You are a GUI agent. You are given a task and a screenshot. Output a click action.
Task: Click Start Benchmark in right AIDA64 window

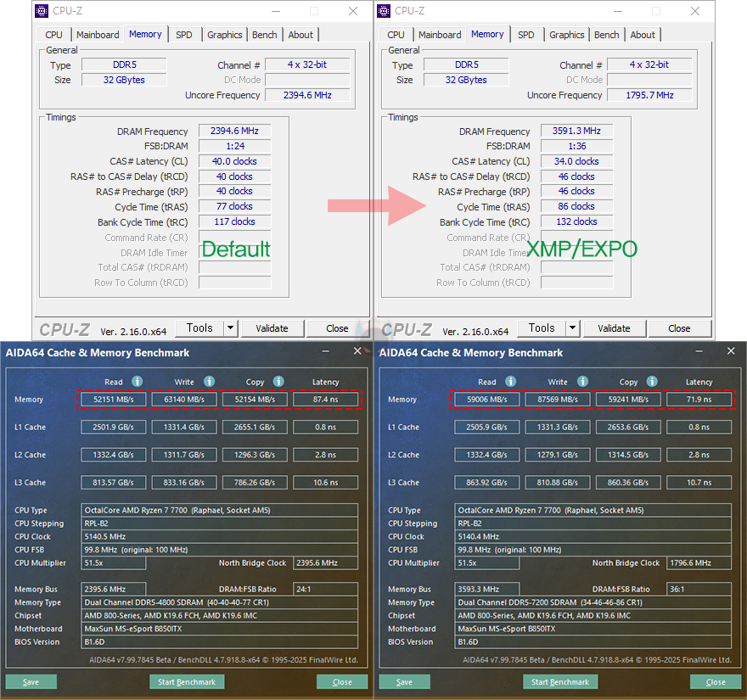click(x=560, y=681)
